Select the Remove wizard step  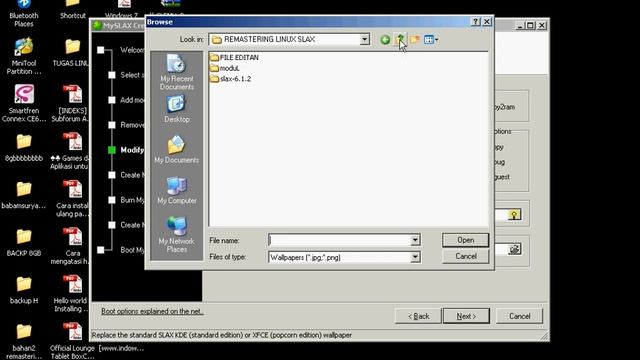127,125
